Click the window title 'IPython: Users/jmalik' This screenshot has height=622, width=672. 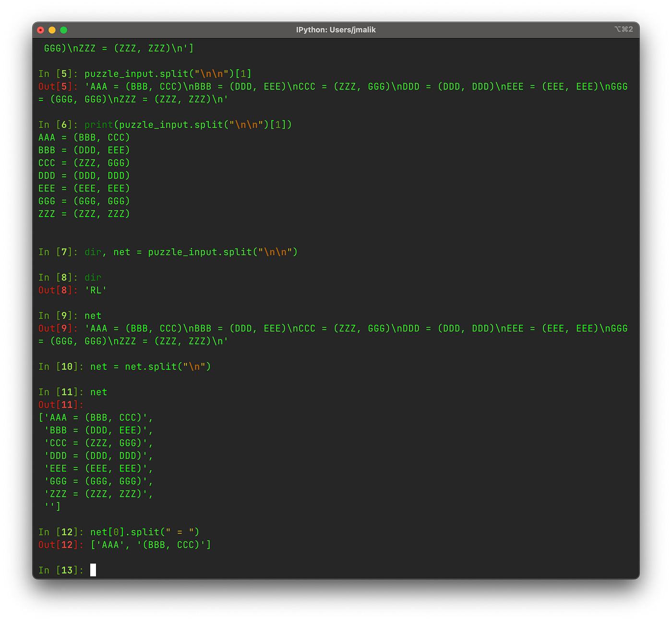336,30
